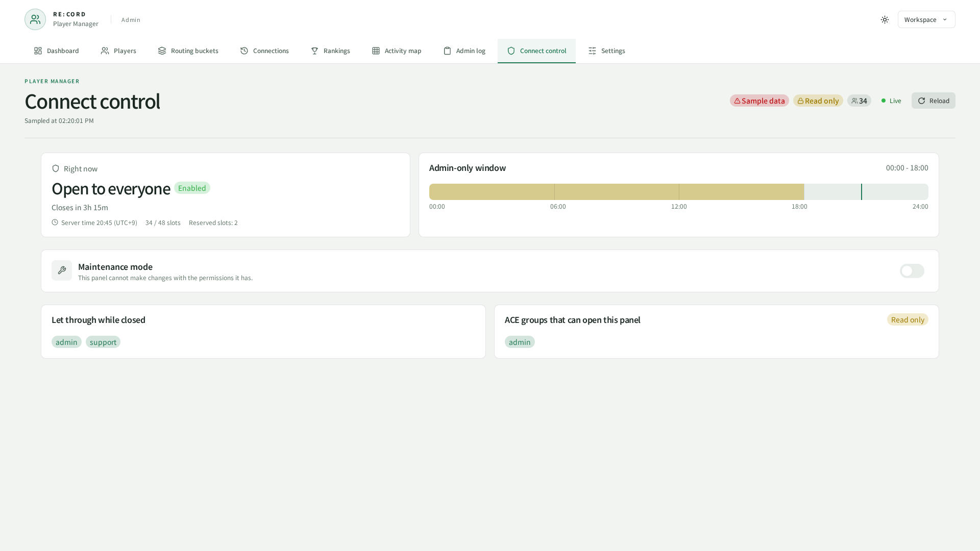Click the Admin label beside the logo
The width and height of the screenshot is (980, 551).
click(131, 20)
